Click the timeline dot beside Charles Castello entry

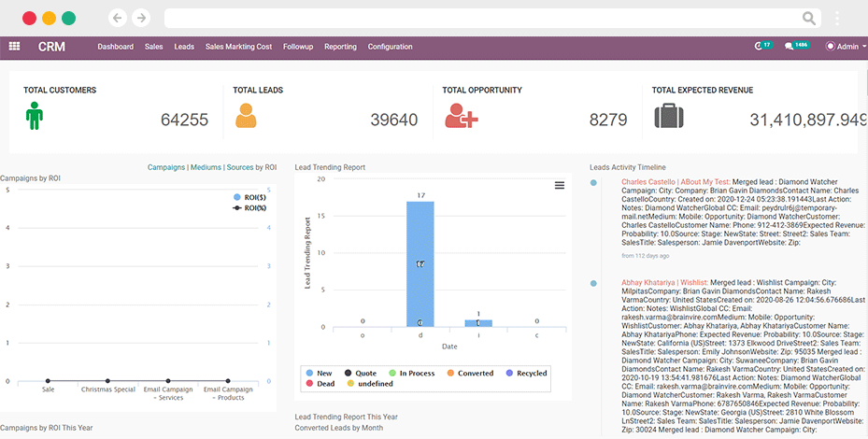point(593,183)
